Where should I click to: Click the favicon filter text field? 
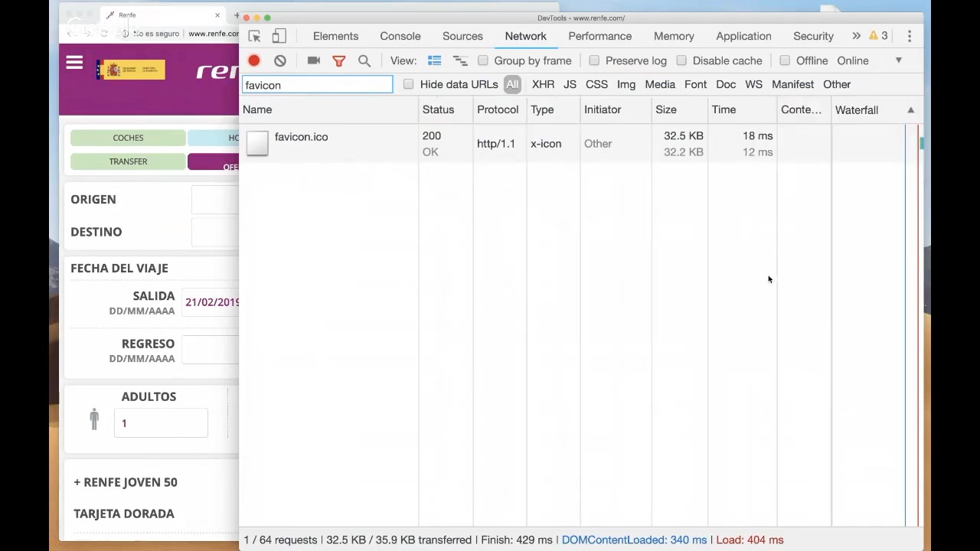pos(317,85)
